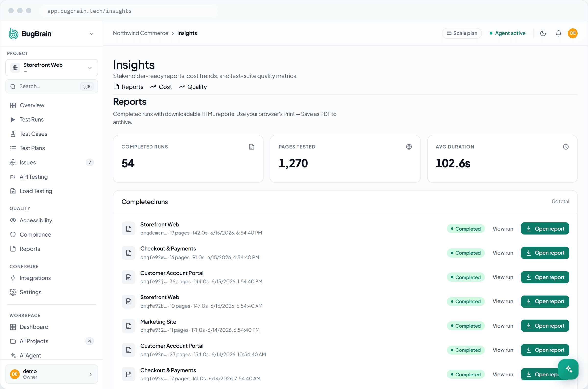Click the Northwind Commerce breadcrumb
This screenshot has height=389, width=588.
click(140, 33)
